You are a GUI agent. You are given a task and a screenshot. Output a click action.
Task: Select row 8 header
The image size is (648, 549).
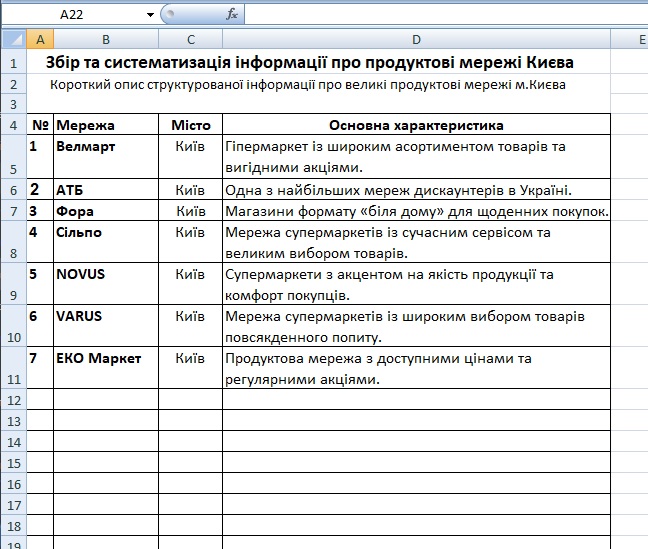click(x=14, y=242)
